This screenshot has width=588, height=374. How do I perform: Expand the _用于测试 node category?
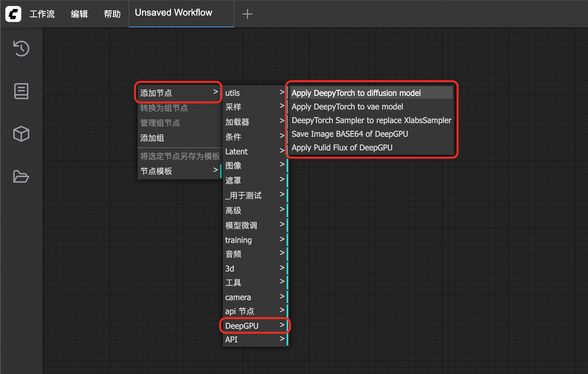pyautogui.click(x=255, y=195)
